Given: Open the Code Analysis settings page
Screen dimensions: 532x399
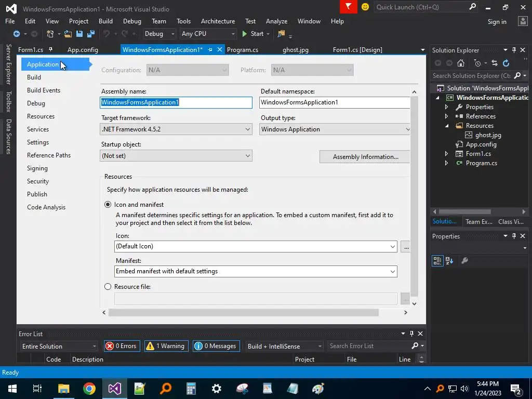Looking at the screenshot, I should 46,207.
